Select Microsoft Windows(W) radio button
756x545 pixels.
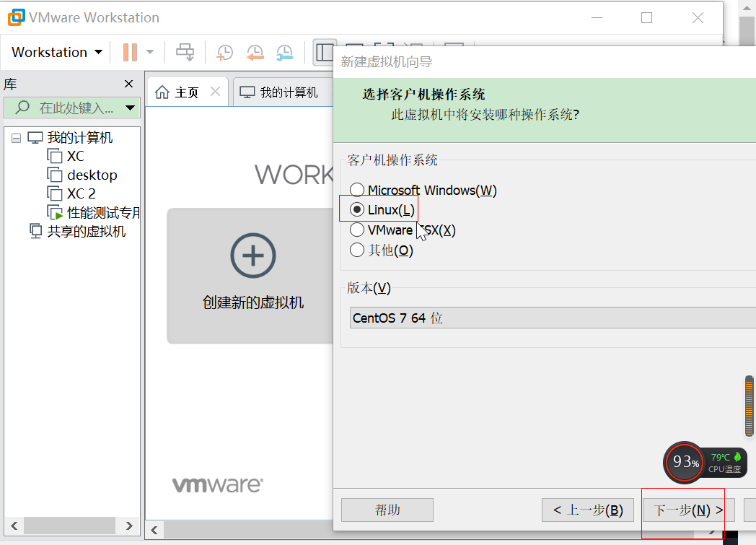click(x=357, y=190)
